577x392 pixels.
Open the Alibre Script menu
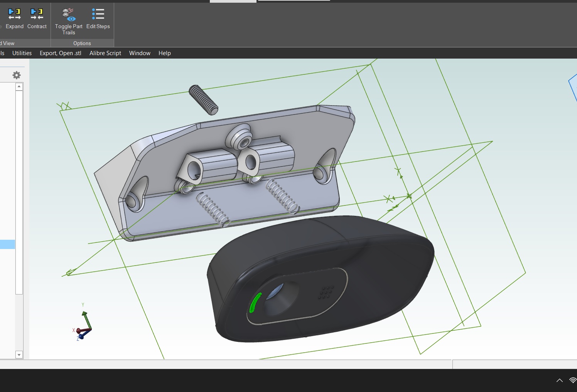[105, 53]
